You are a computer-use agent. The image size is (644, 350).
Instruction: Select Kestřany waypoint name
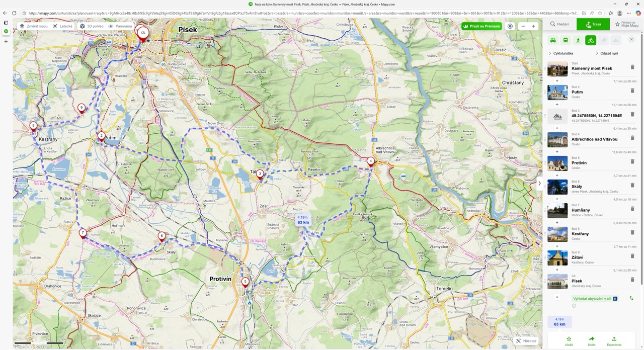(580, 234)
